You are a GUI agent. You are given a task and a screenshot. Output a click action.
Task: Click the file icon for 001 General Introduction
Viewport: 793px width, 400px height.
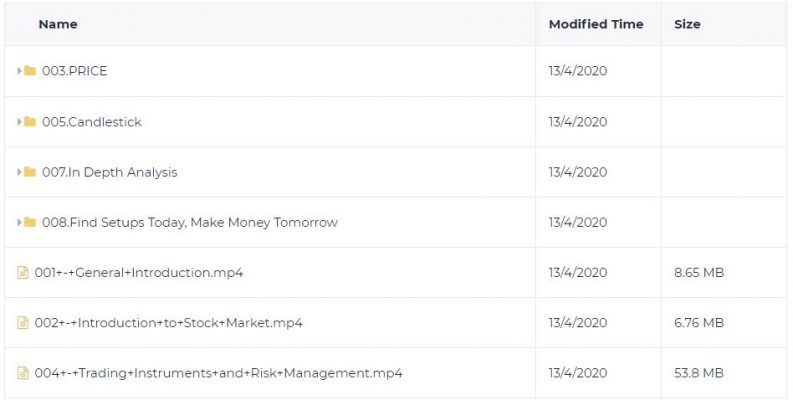pos(23,273)
